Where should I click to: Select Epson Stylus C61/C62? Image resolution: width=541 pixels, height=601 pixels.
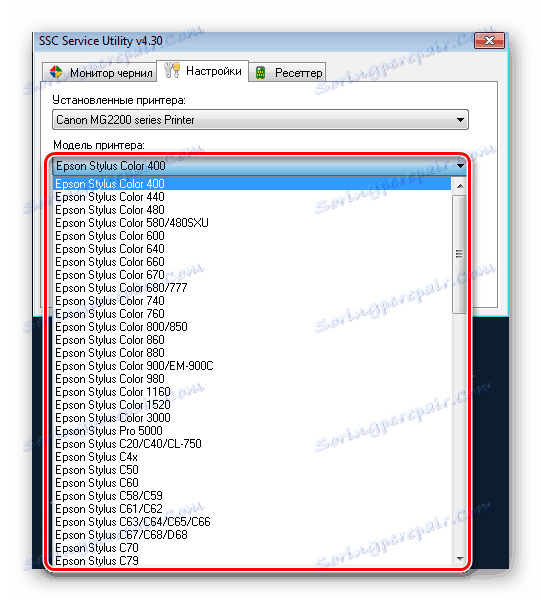(252, 509)
